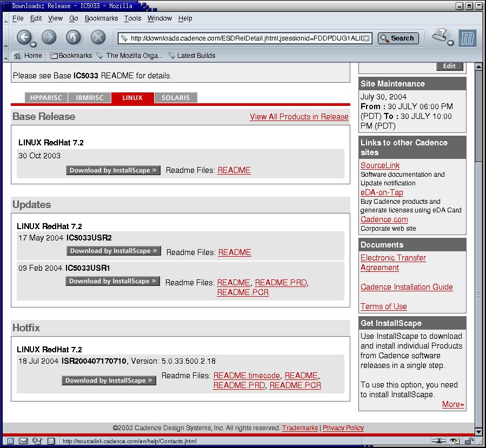The height and width of the screenshot is (448, 486).
Task: Download IC5033USR1 by InstallScape
Action: [112, 281]
